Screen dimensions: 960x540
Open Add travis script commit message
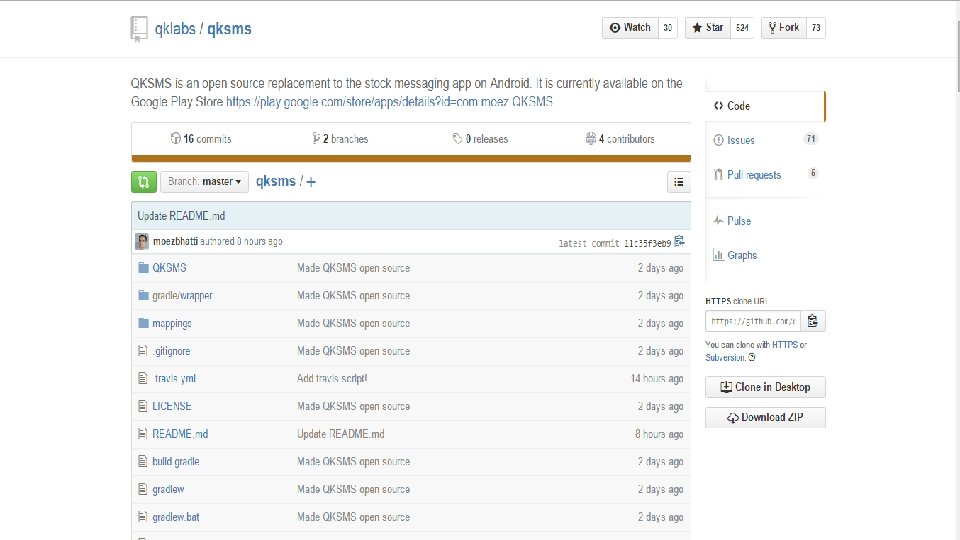[x=332, y=378]
